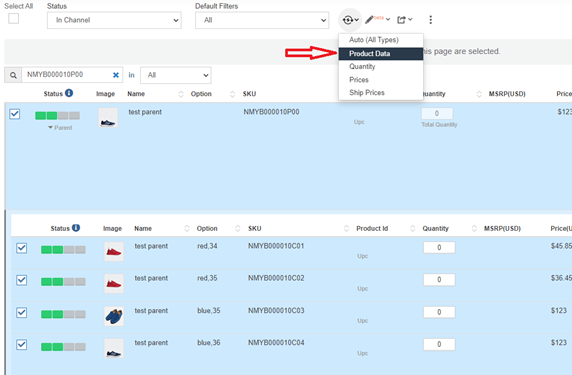The image size is (572, 375).
Task: Sort child table by Quantity column
Action: pyautogui.click(x=474, y=228)
